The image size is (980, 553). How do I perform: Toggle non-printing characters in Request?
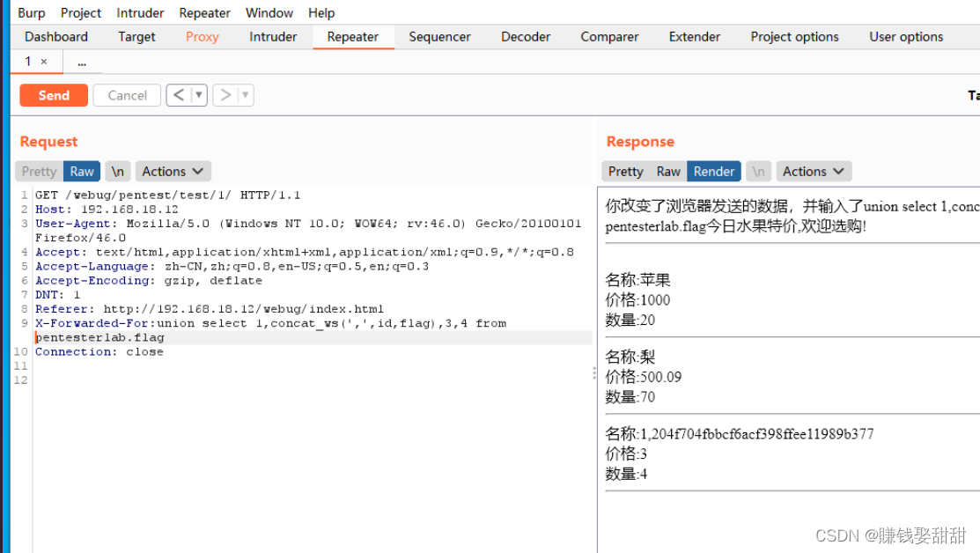pos(117,171)
